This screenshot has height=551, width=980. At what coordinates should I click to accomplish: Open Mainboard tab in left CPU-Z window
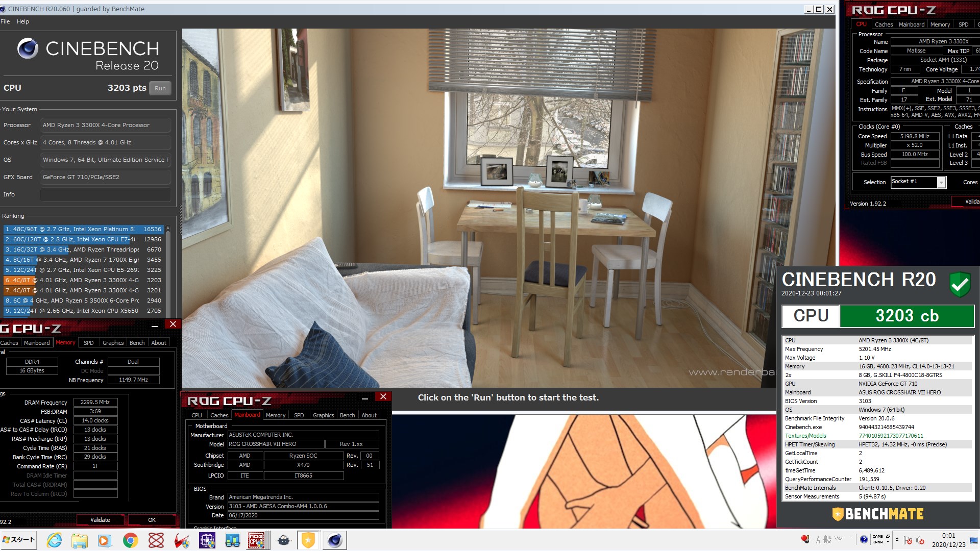[37, 343]
